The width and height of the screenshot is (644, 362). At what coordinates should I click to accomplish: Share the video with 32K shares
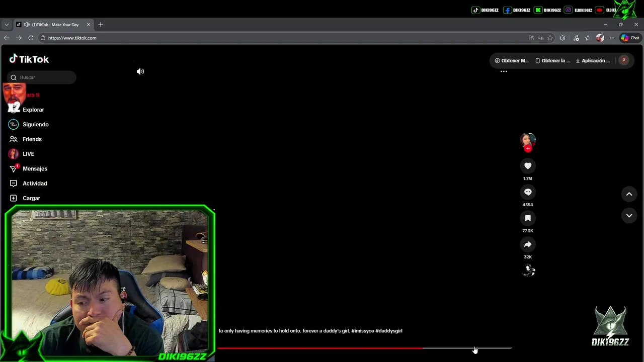(528, 244)
